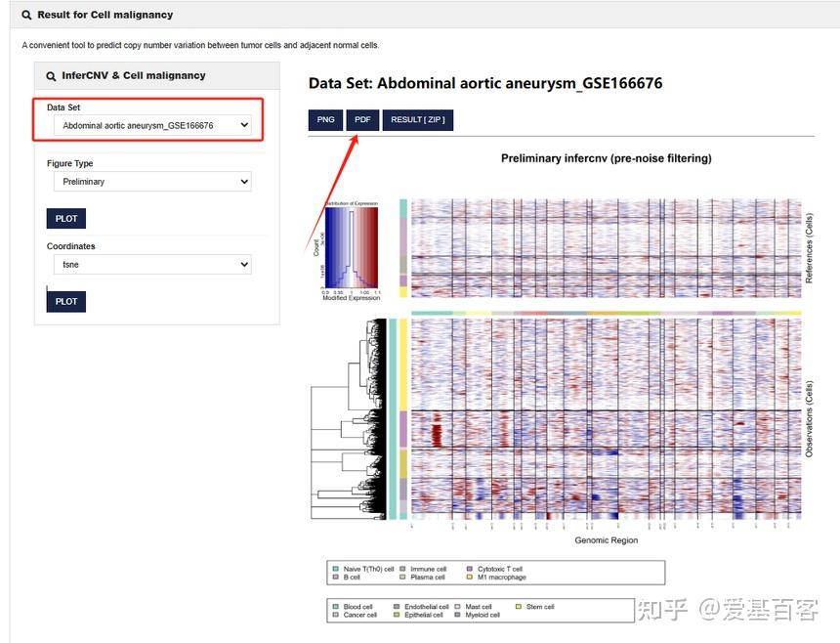
Task: Click the PLOT button under Figure Type
Action: point(65,218)
